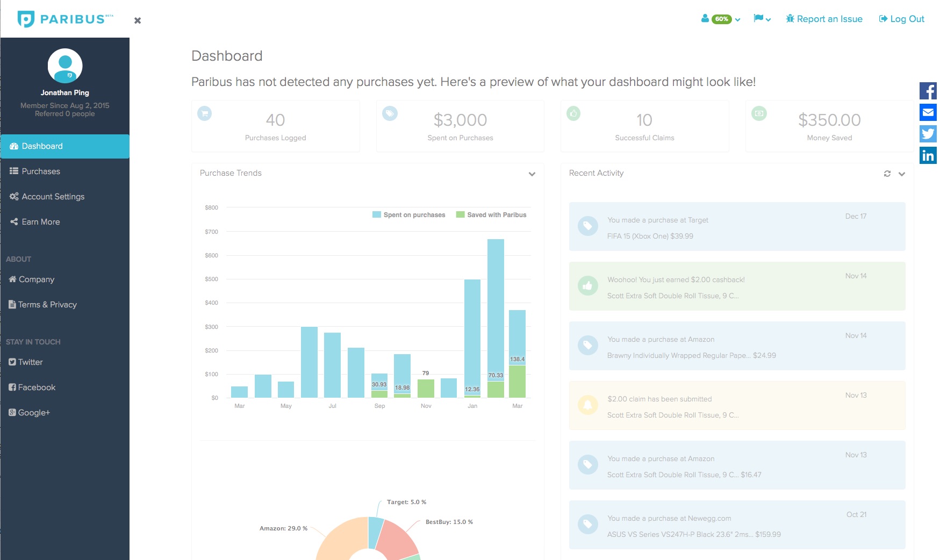This screenshot has width=940, height=560.
Task: Click the 40 Purchases Logged card
Action: click(275, 126)
